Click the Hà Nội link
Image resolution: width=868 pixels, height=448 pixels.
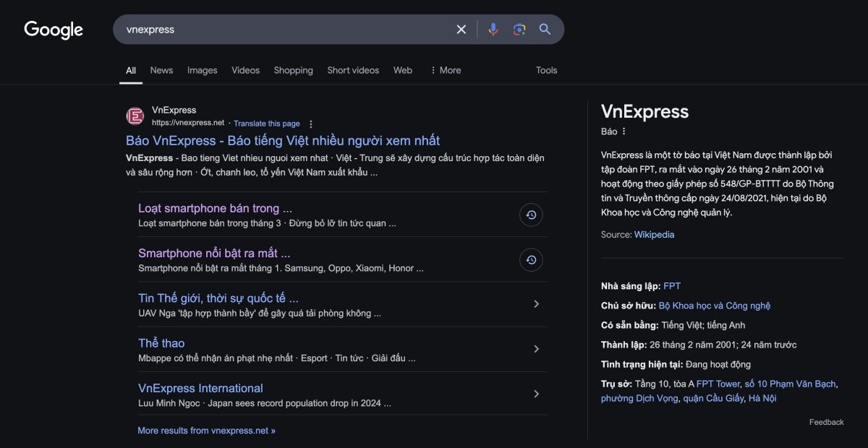point(762,398)
